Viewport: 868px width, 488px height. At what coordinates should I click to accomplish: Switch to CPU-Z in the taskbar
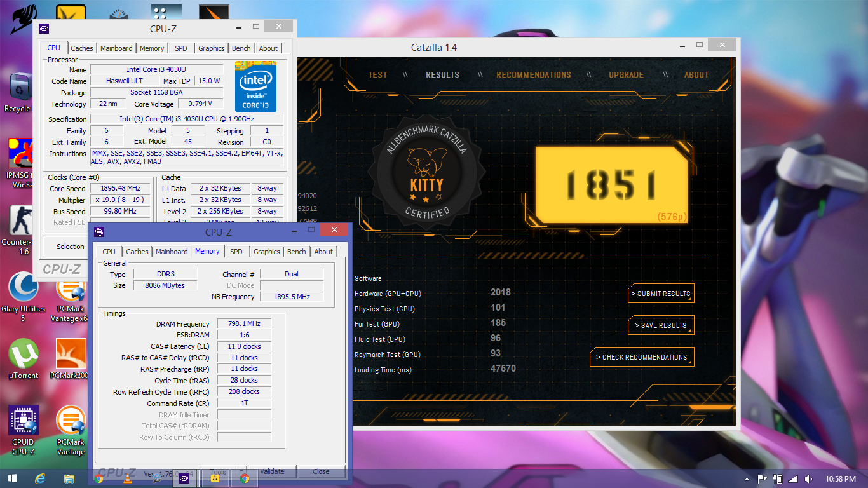[185, 478]
